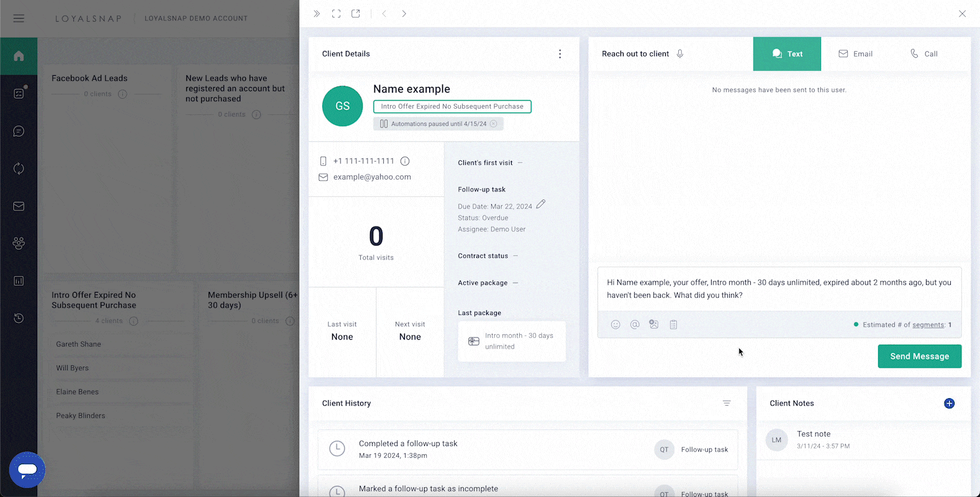980x497 pixels.
Task: Open client in new window icon
Action: point(356,14)
